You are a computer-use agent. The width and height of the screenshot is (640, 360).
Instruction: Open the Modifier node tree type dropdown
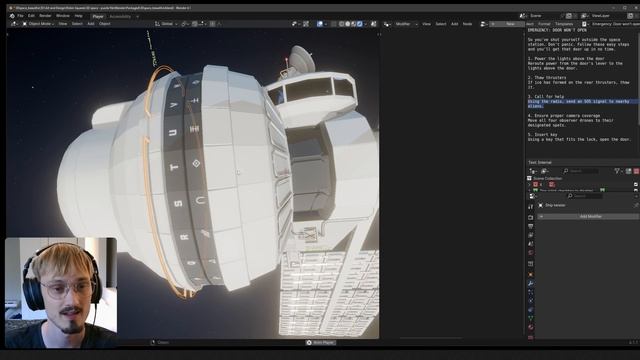[406, 24]
